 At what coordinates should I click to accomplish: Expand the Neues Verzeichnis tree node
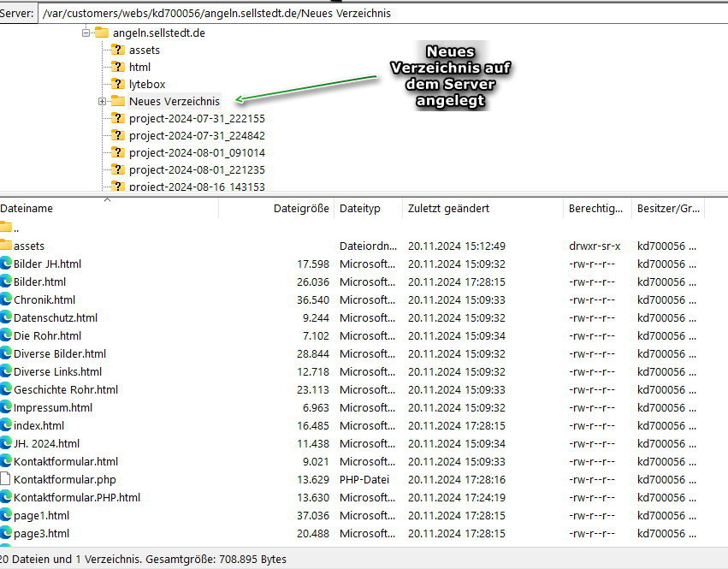tap(103, 101)
